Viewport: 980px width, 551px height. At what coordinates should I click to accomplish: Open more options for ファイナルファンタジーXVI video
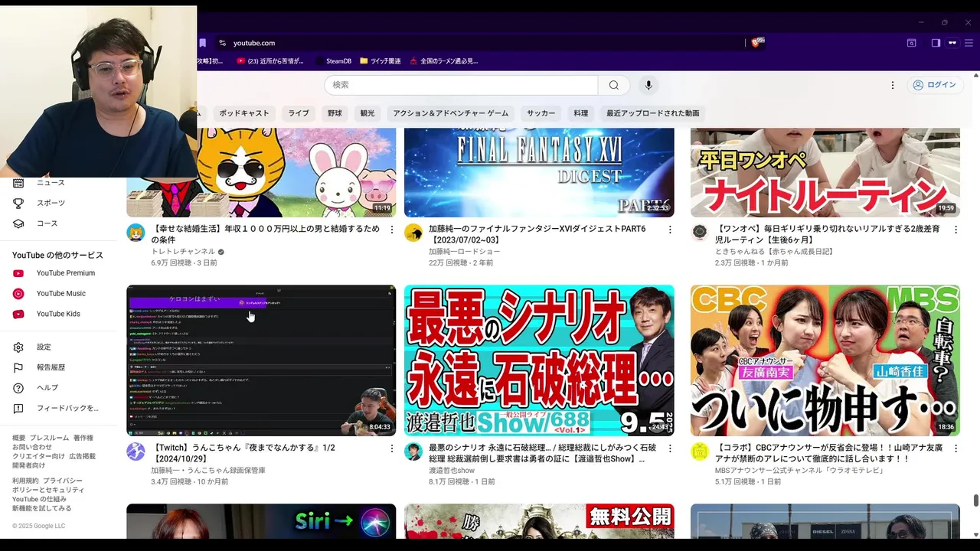[x=670, y=230]
